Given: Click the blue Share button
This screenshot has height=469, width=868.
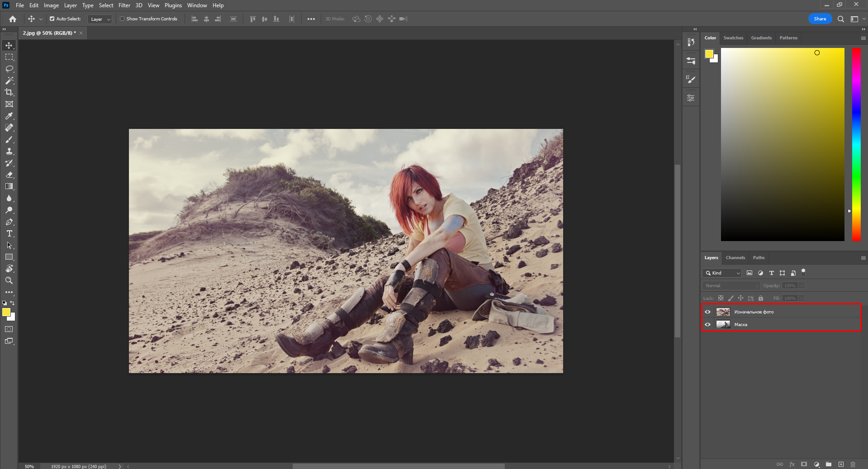Looking at the screenshot, I should click(820, 19).
